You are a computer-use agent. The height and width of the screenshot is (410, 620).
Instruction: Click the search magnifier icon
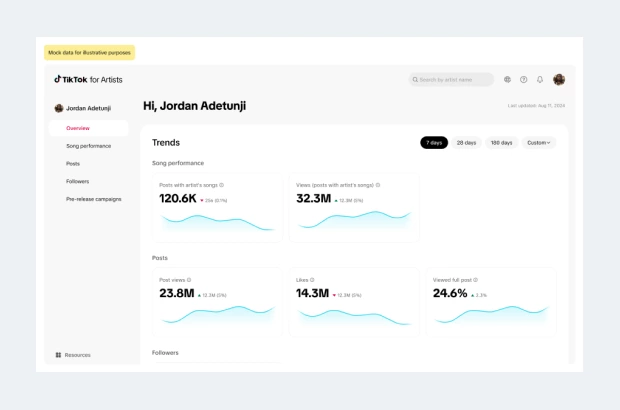415,79
